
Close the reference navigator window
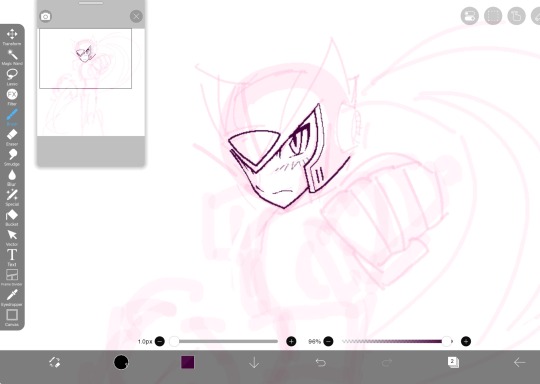[136, 16]
